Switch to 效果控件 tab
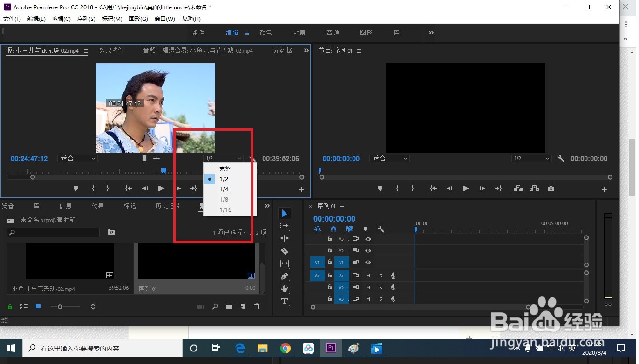639x364 pixels. (112, 50)
